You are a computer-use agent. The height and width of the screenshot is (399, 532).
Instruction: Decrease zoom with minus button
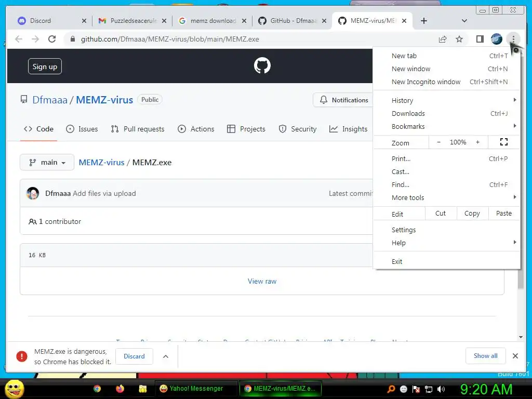point(438,142)
